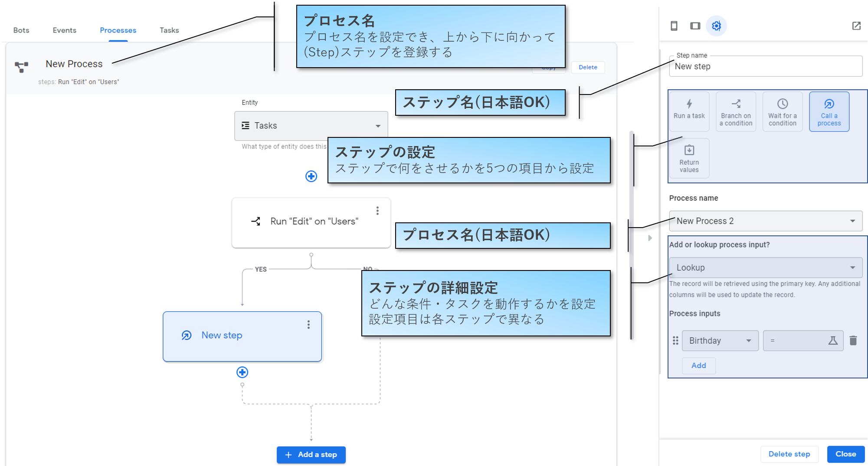Image resolution: width=868 pixels, height=466 pixels.
Task: Select the 'Return values' step type
Action: (689, 158)
